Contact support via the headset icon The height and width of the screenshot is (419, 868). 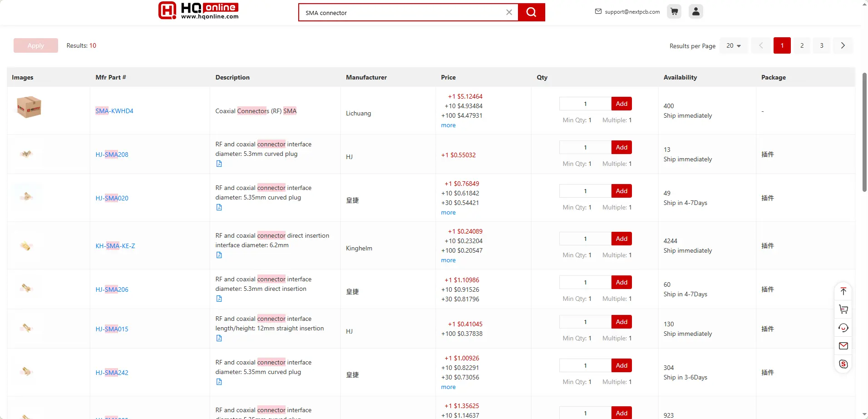pos(843,328)
